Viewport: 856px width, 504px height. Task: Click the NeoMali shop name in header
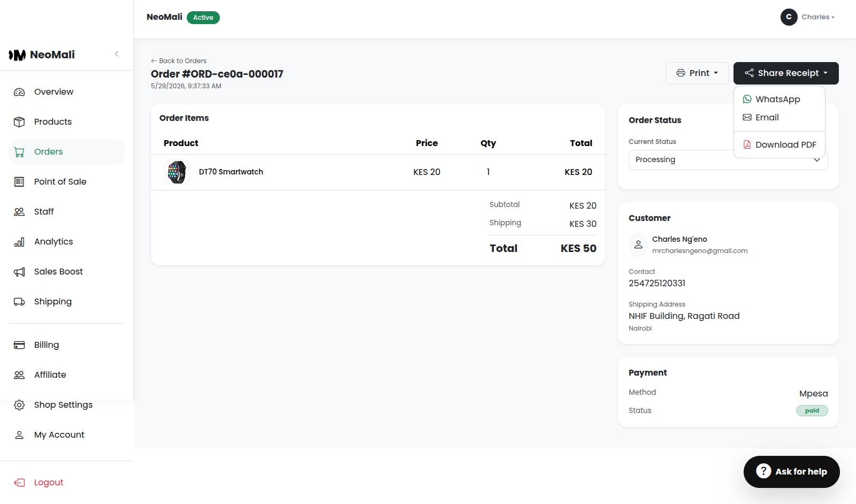[x=164, y=17]
